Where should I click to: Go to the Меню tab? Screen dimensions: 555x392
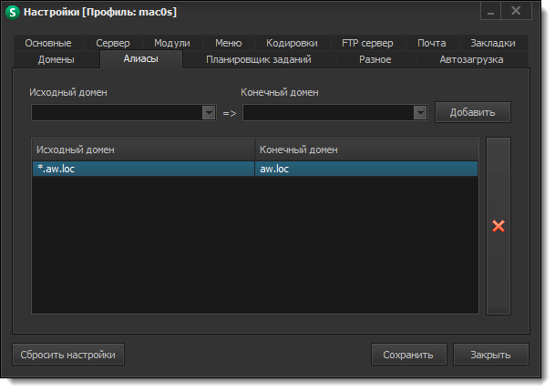tap(228, 43)
